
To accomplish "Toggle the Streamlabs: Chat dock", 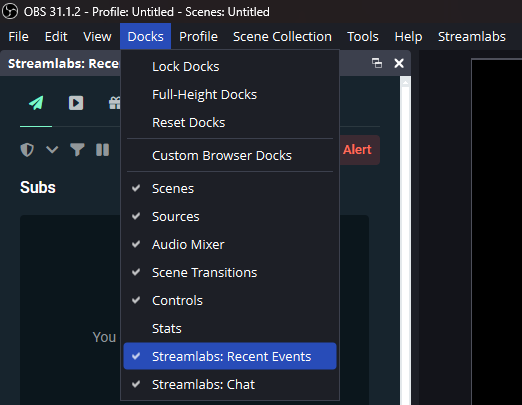I will click(230, 385).
